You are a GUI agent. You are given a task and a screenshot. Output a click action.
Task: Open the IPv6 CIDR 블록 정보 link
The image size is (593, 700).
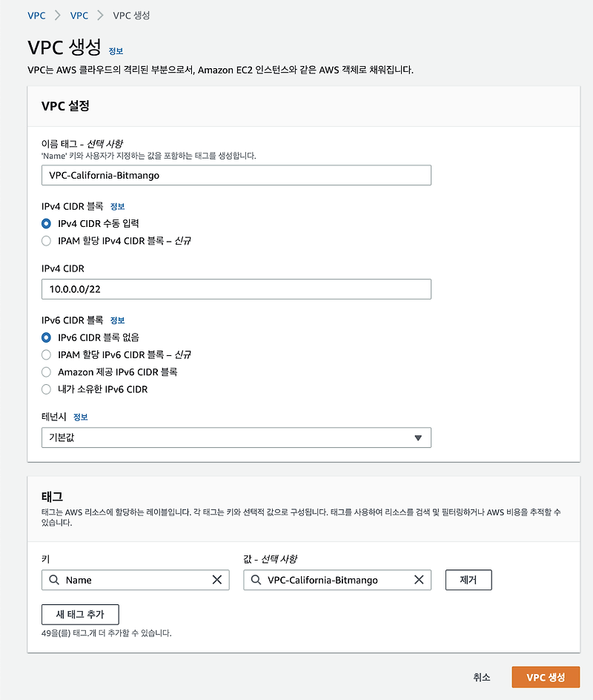(x=117, y=320)
